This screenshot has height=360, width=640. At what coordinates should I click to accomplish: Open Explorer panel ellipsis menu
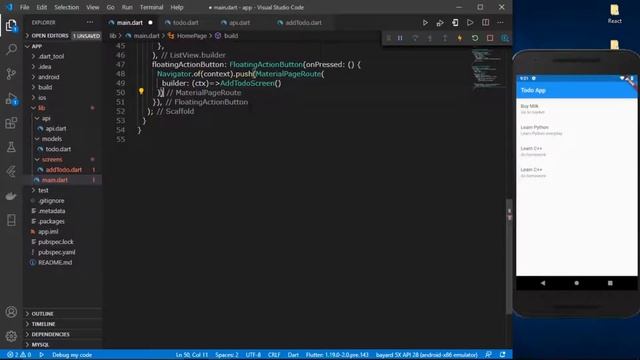click(x=90, y=22)
